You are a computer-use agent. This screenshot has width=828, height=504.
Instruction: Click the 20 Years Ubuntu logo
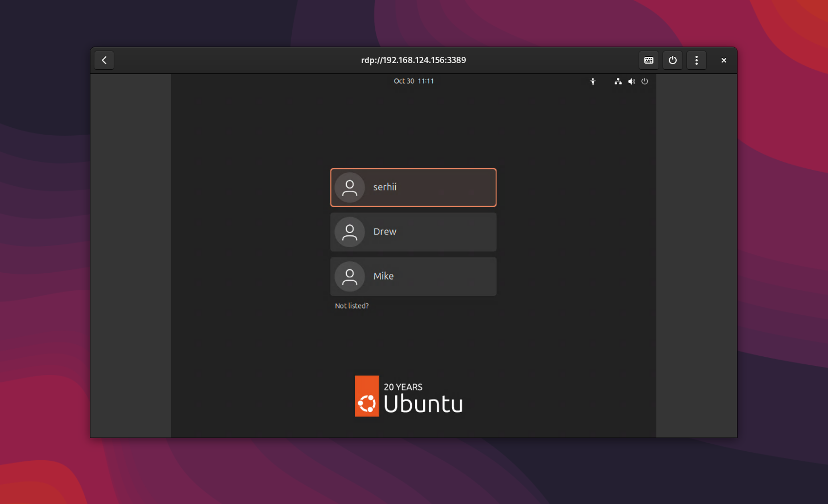[x=408, y=396]
